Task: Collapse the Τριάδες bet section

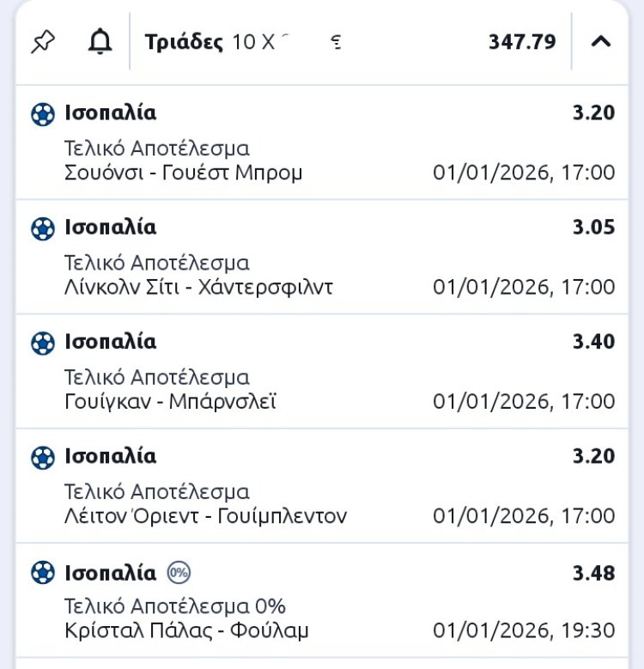Action: pyautogui.click(x=601, y=41)
